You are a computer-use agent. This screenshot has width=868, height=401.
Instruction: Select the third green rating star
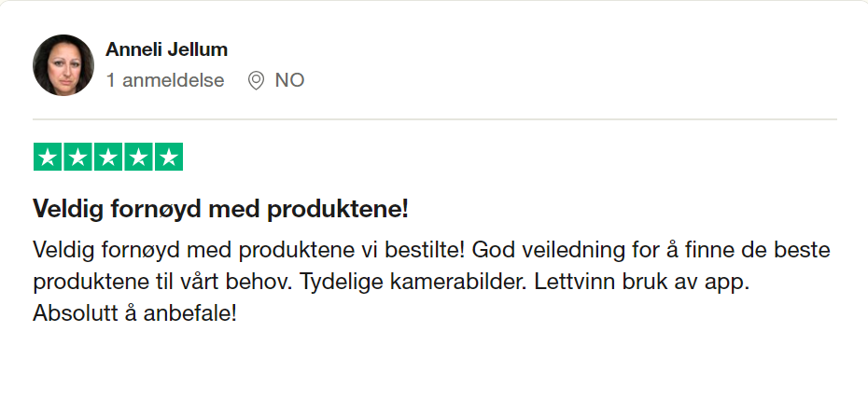tap(108, 158)
